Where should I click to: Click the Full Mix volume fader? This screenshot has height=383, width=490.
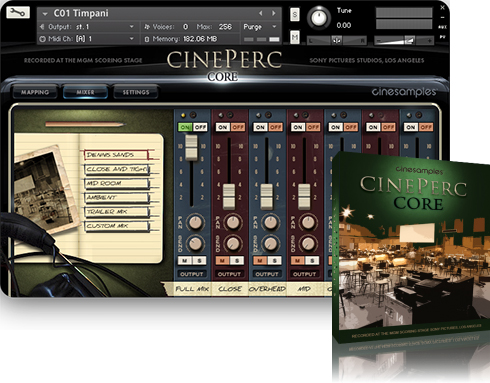point(191,148)
